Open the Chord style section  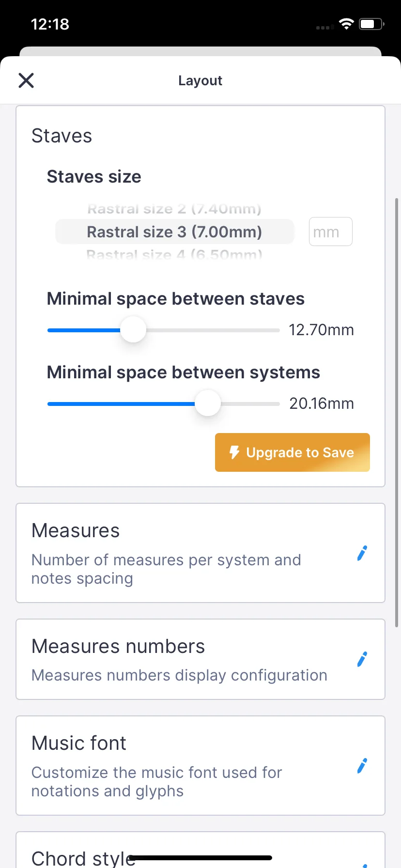coord(82,857)
